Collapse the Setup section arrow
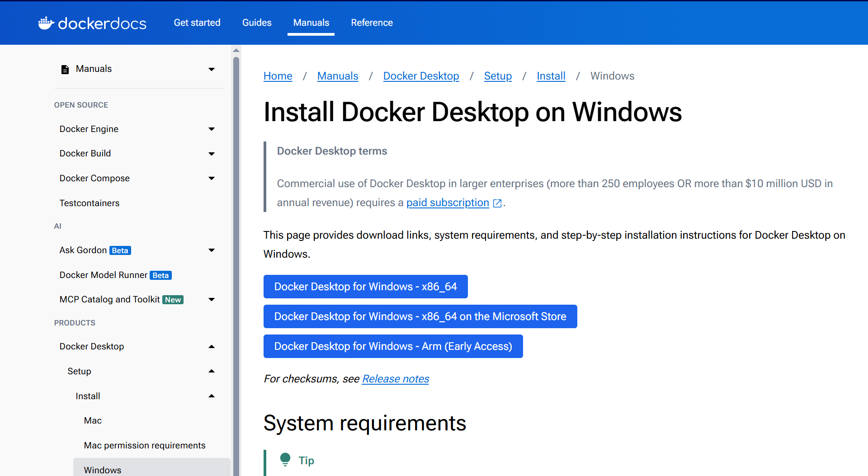The height and width of the screenshot is (476, 868). click(212, 371)
